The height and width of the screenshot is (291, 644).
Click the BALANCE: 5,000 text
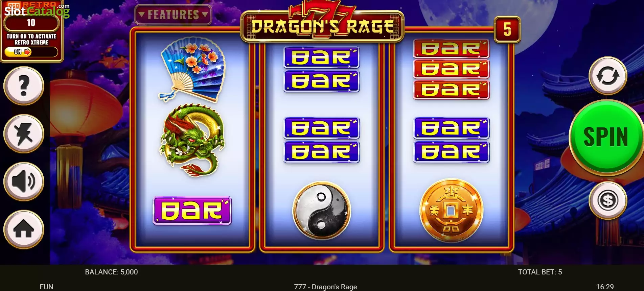pos(111,272)
